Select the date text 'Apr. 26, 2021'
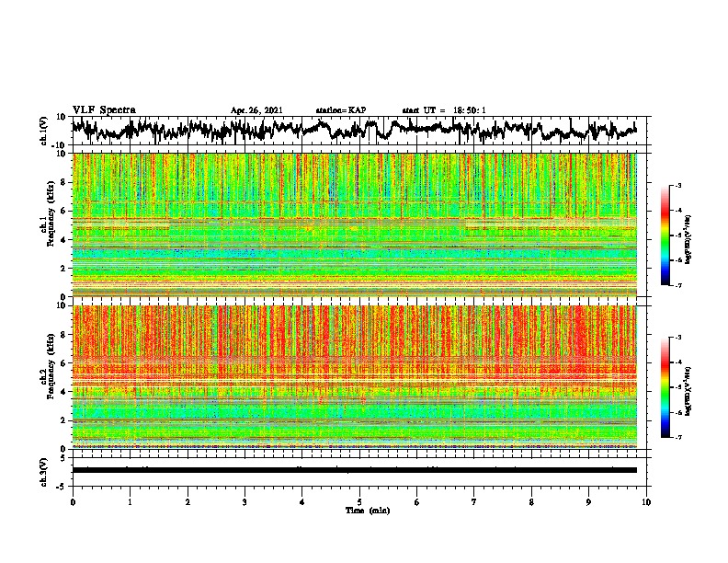728x563 pixels. pos(256,110)
